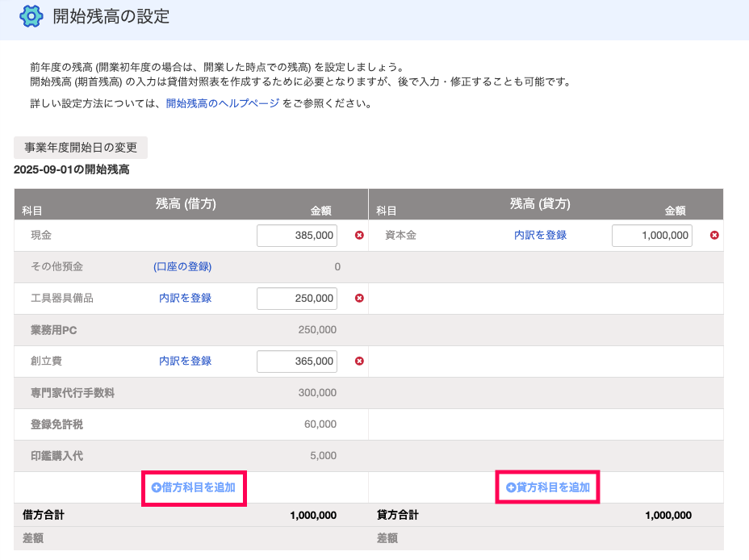The image size is (749, 560).
Task: Click the 現金 amount field 385,000
Action: (x=297, y=236)
